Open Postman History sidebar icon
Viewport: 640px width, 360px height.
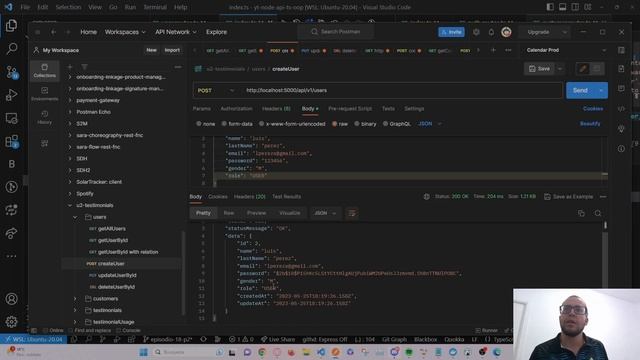(x=44, y=117)
